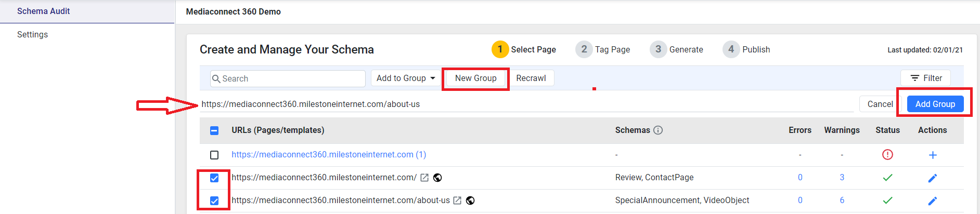
Task: Click the New Group button
Action: click(x=475, y=78)
